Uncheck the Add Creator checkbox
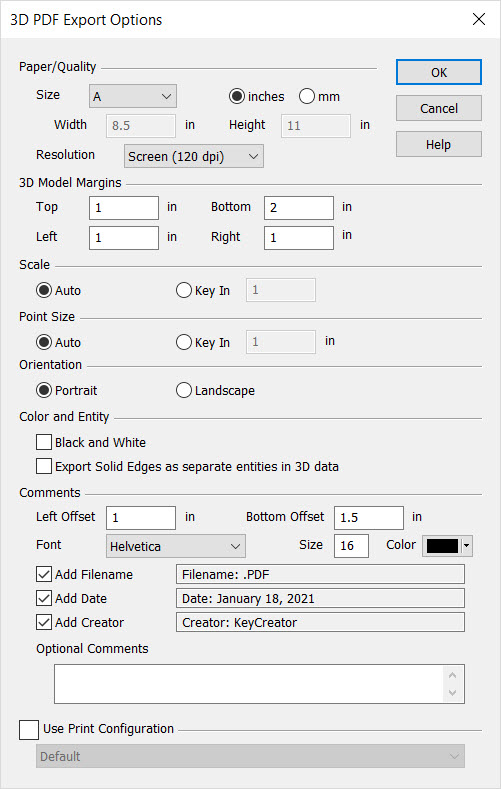This screenshot has width=501, height=789. [x=44, y=622]
